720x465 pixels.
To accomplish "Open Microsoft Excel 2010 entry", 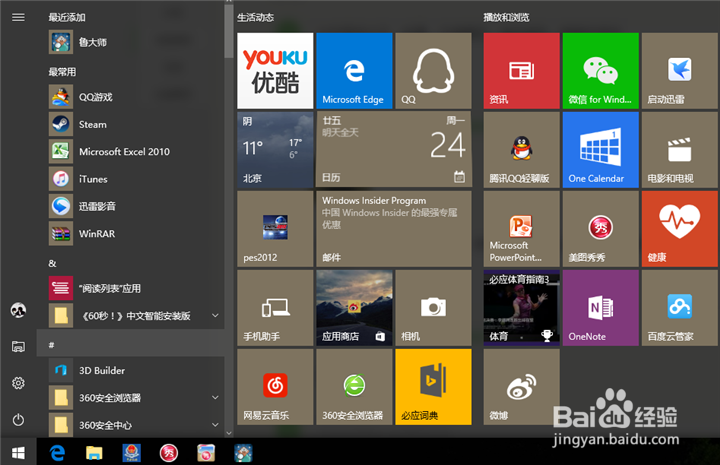I will [130, 151].
